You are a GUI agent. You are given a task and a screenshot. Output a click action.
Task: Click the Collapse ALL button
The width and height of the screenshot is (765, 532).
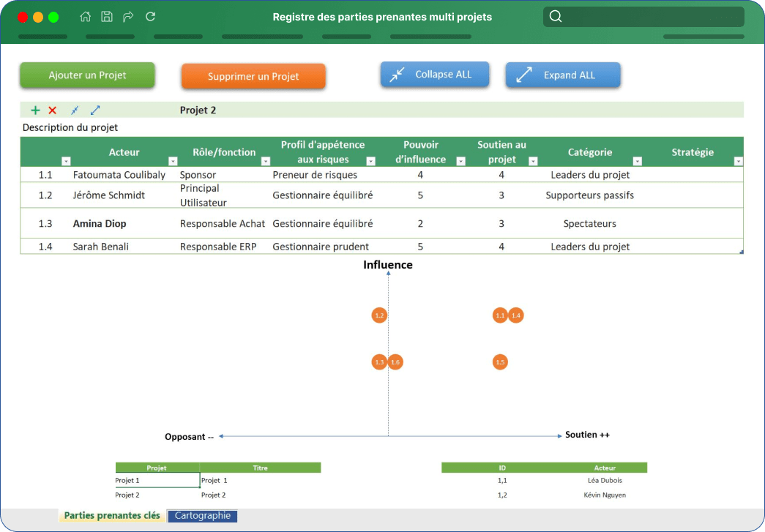click(x=435, y=75)
